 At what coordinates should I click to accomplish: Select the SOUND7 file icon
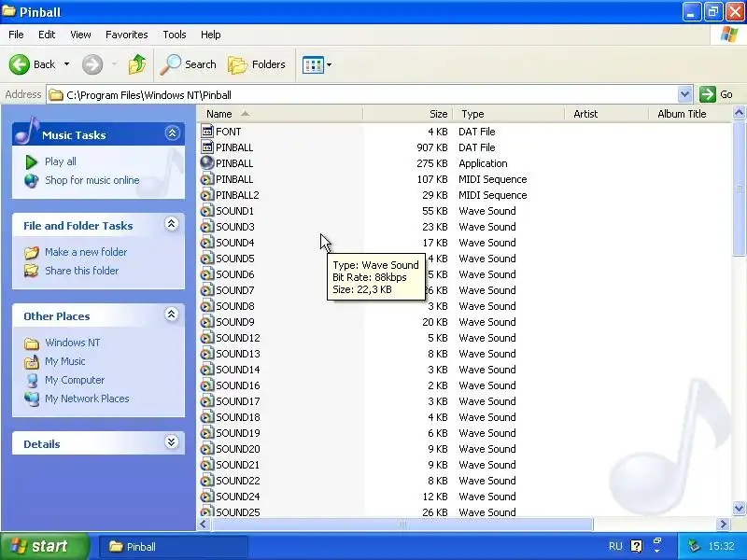tap(206, 290)
